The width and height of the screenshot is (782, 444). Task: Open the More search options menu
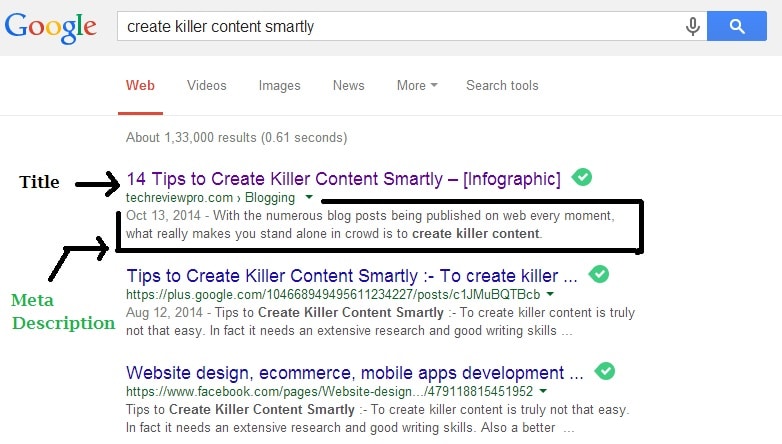[x=417, y=85]
